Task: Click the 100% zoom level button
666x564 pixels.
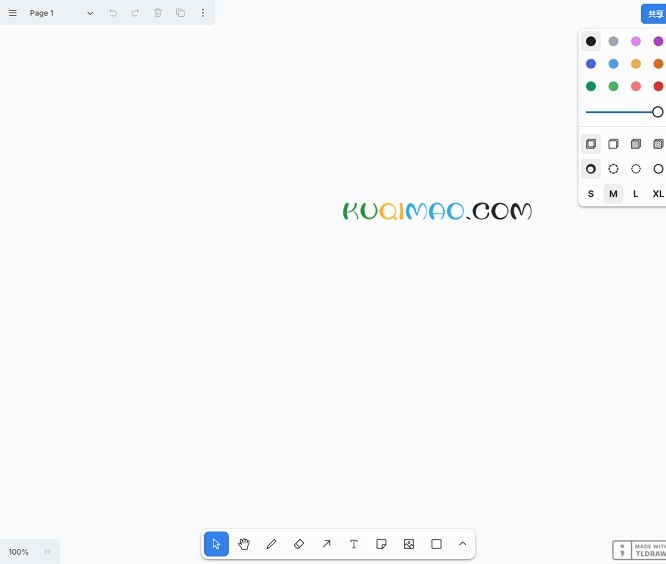Action: tap(19, 552)
